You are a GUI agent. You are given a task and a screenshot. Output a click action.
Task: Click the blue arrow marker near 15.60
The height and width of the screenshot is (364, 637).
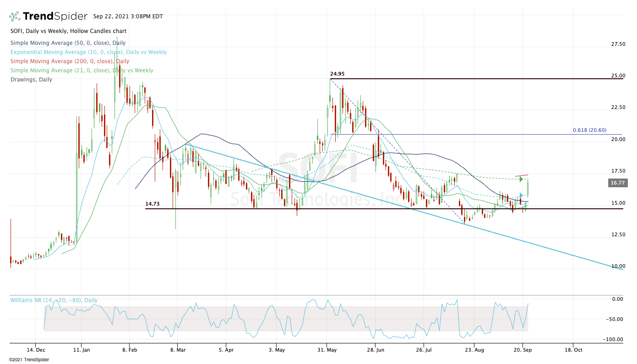(x=521, y=196)
